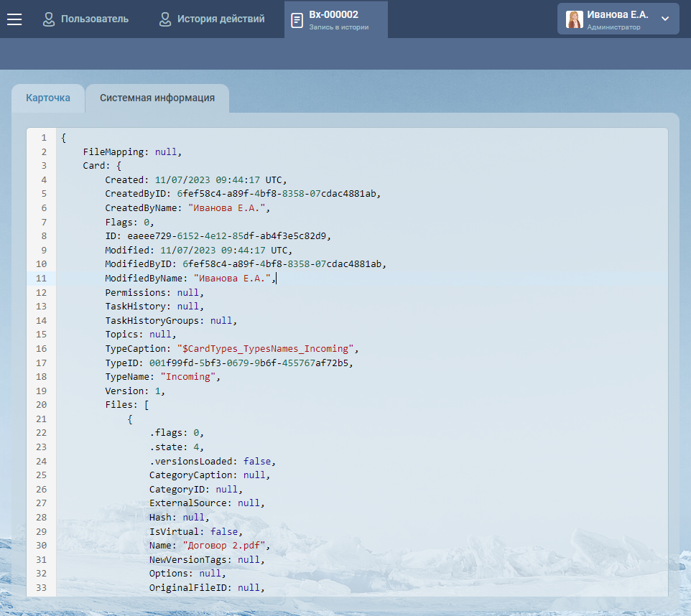Click the "Договор 2.pdf" name value

tap(225, 545)
